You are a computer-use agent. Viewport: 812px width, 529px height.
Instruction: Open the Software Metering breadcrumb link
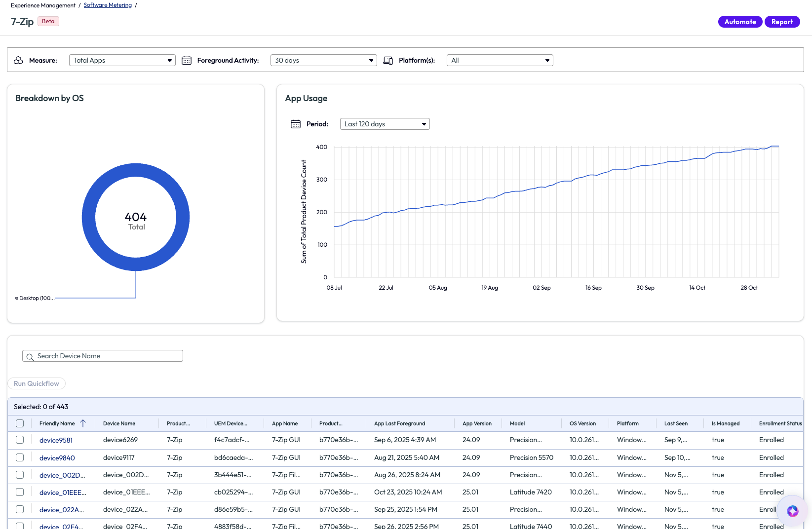click(x=108, y=5)
